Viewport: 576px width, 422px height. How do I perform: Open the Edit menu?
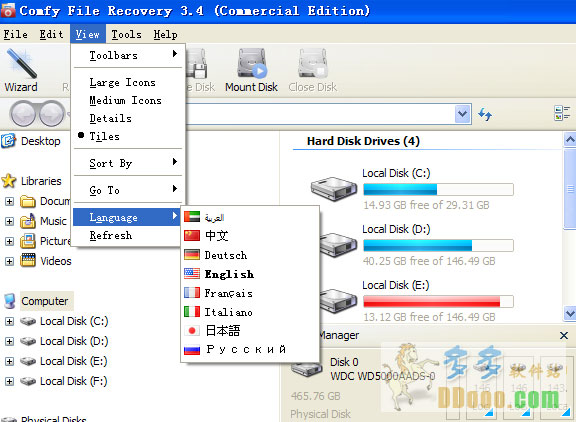tap(51, 35)
